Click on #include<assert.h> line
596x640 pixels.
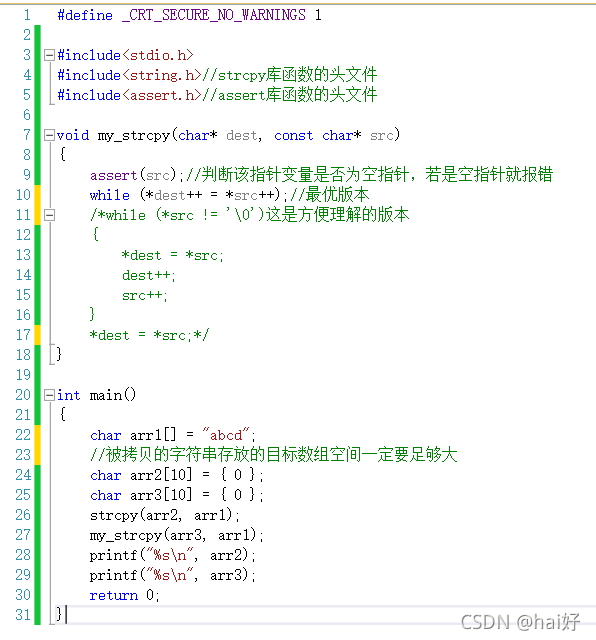217,95
